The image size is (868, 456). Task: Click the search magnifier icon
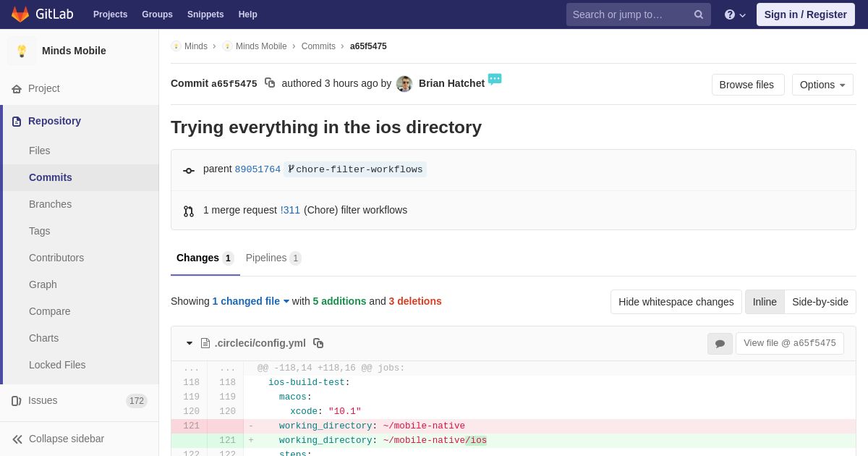click(698, 14)
